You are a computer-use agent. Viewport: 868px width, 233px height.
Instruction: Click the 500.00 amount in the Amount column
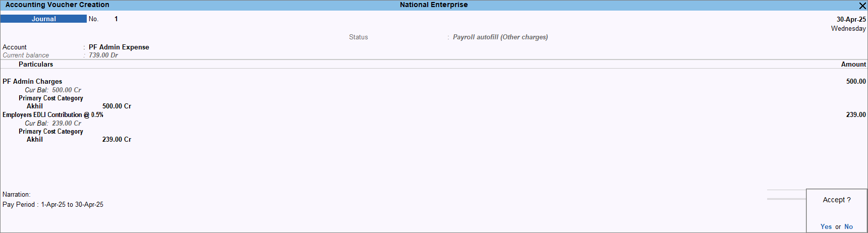(855, 81)
